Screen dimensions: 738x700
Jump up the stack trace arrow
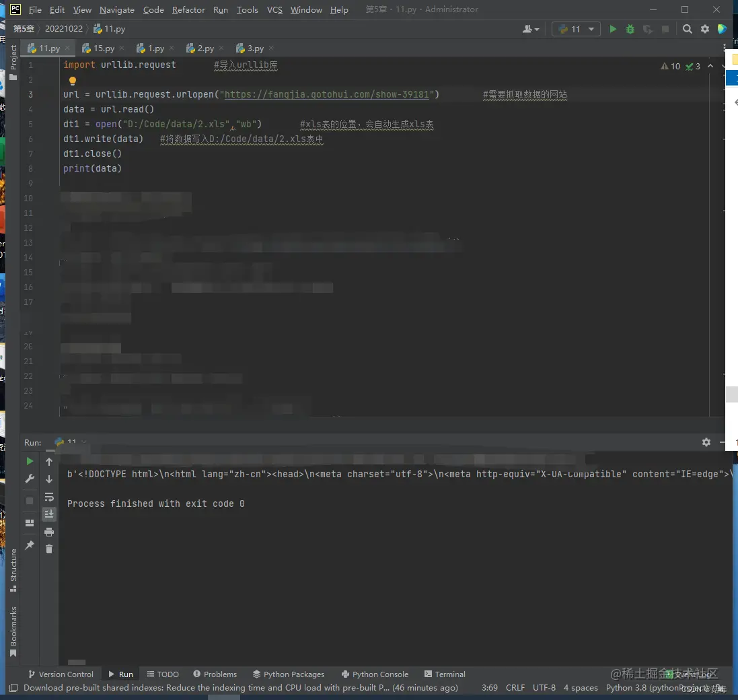(49, 462)
